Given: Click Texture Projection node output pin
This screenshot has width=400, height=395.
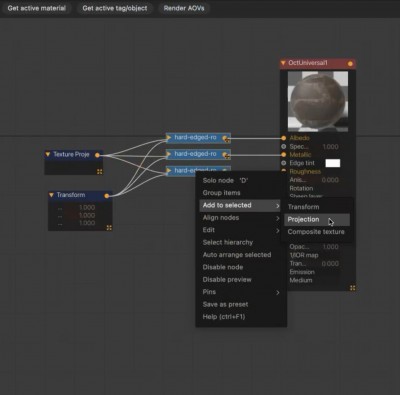Looking at the screenshot, I should click(x=97, y=155).
